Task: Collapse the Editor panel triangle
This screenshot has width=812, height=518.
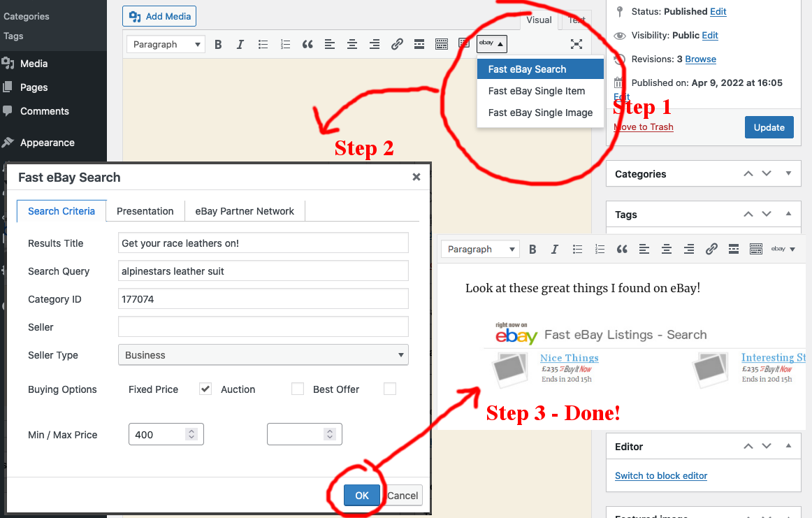Action: pos(788,446)
